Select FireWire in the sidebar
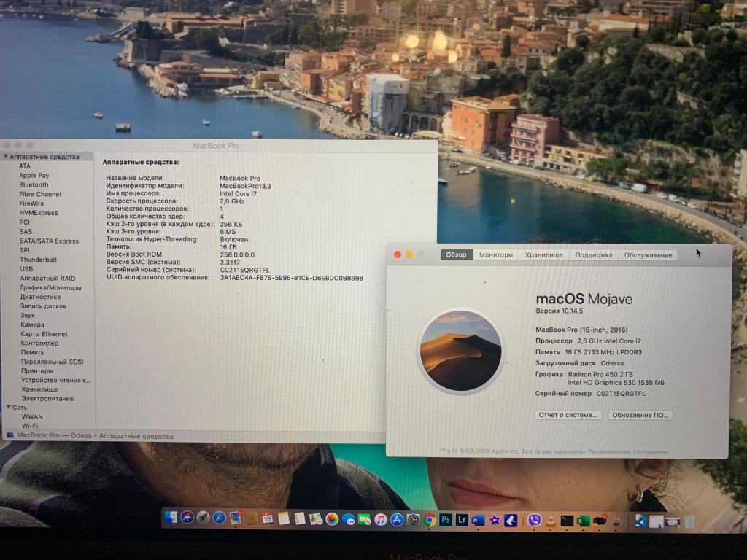The image size is (747, 560). click(31, 203)
